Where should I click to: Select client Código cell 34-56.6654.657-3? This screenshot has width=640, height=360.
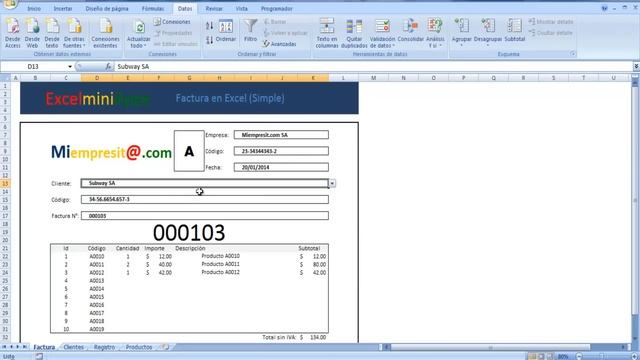pyautogui.click(x=204, y=199)
